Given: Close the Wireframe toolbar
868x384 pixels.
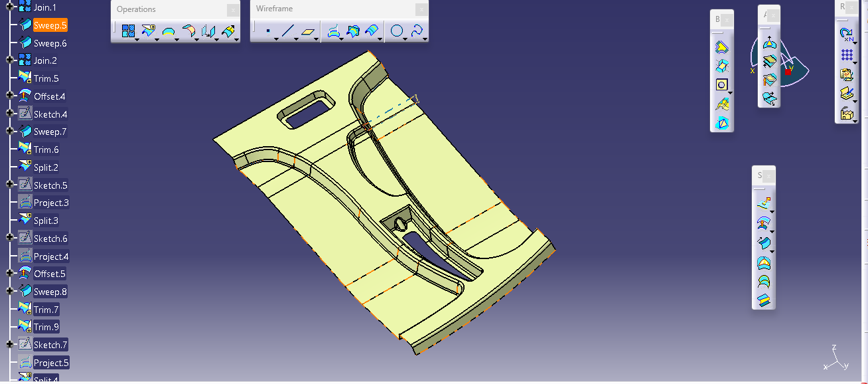Looking at the screenshot, I should coord(421,9).
